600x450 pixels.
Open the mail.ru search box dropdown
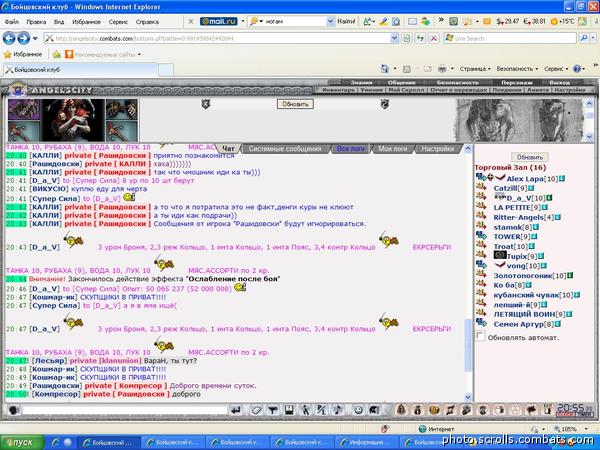click(331, 21)
